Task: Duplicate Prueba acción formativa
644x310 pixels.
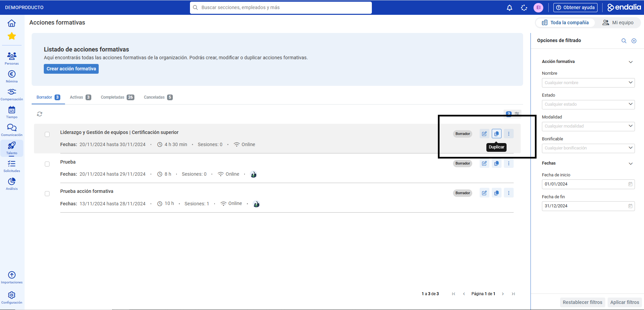Action: [496, 193]
